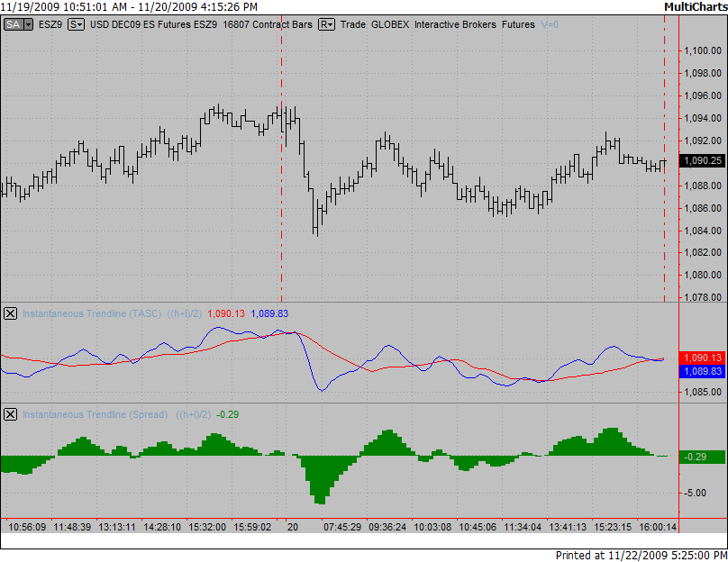The image size is (728, 562).
Task: Click the 10:56:09 time axis label
Action: [x=27, y=527]
